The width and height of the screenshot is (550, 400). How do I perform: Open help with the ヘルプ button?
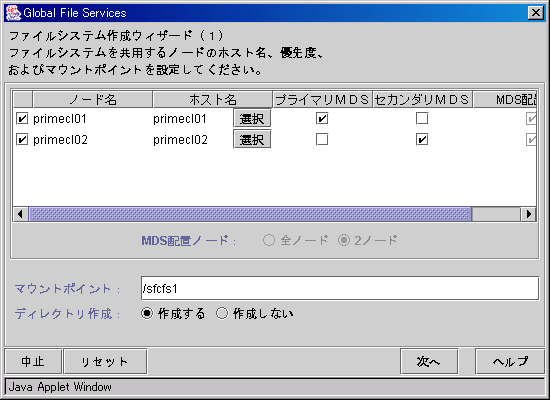coord(510,361)
